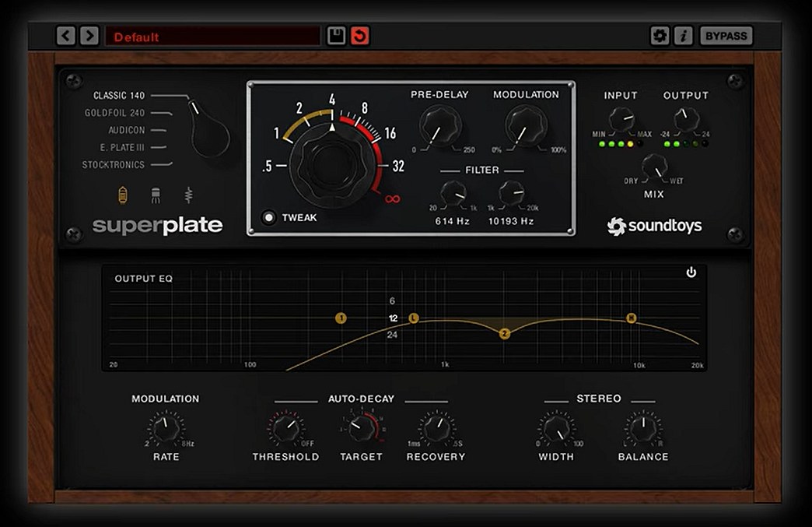This screenshot has width=812, height=527.
Task: Select EQ band 1 node
Action: coord(341,318)
